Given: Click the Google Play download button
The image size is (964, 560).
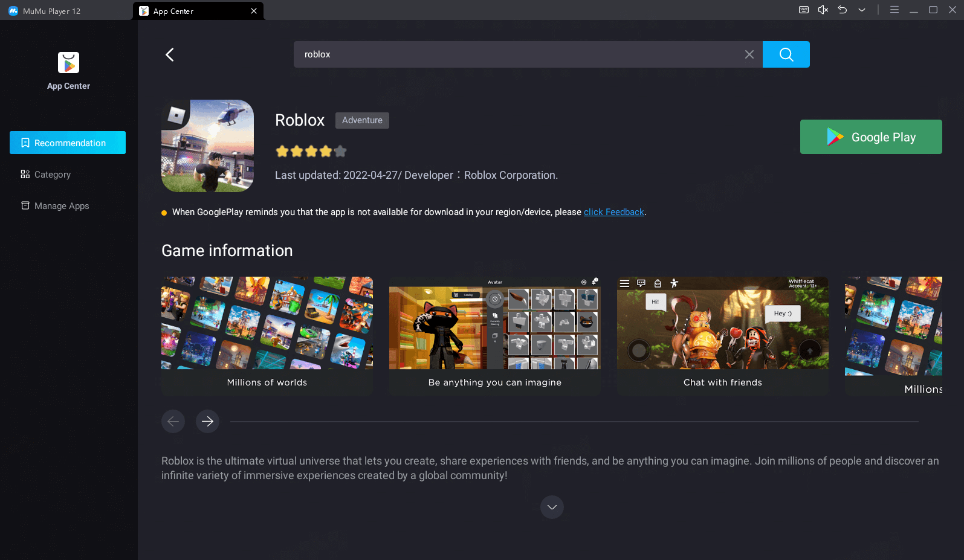Looking at the screenshot, I should point(870,137).
